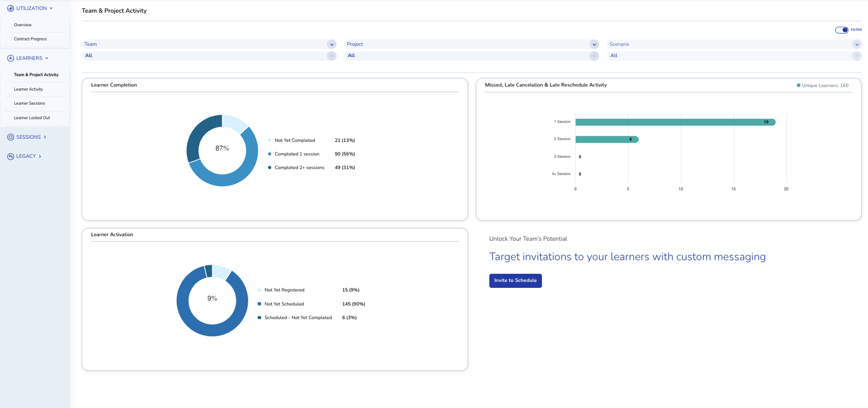Click the Learner Activation card title
Image resolution: width=868 pixels, height=408 pixels.
pos(112,235)
